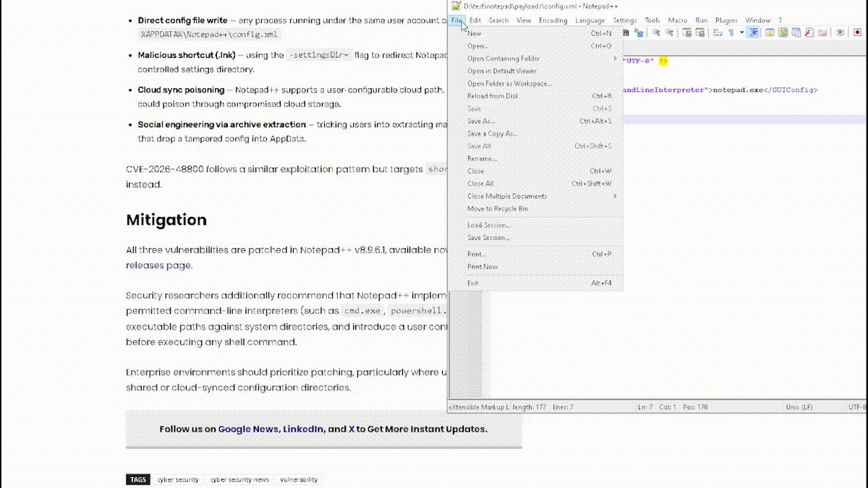Open the Tools menu
Viewport: 868px width, 488px height.
652,20
